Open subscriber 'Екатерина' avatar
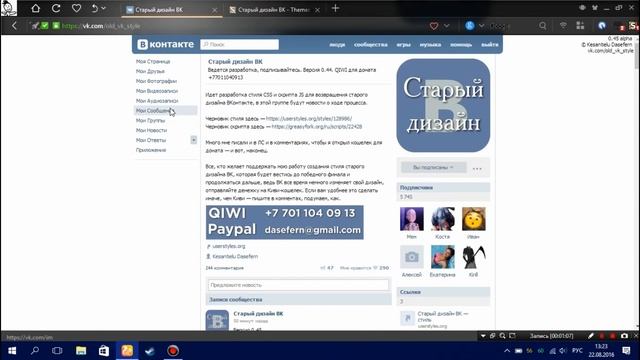 (442, 257)
